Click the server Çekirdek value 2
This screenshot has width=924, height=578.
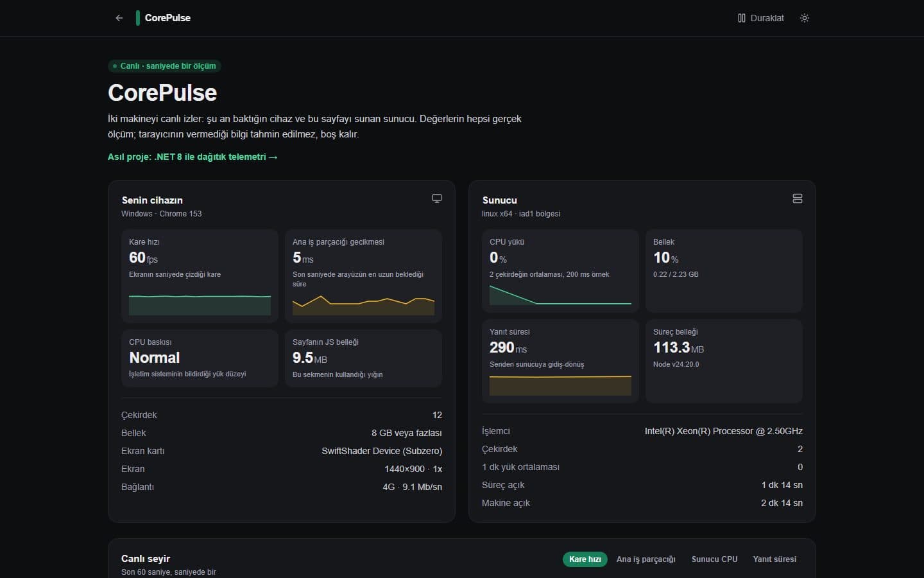point(800,449)
